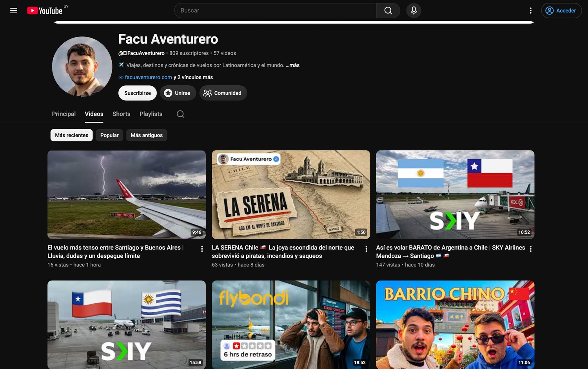Click the '809 suscriptores' text

point(189,53)
